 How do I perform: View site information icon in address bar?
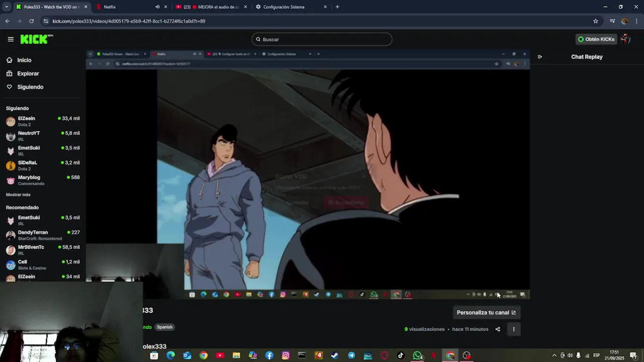46,21
